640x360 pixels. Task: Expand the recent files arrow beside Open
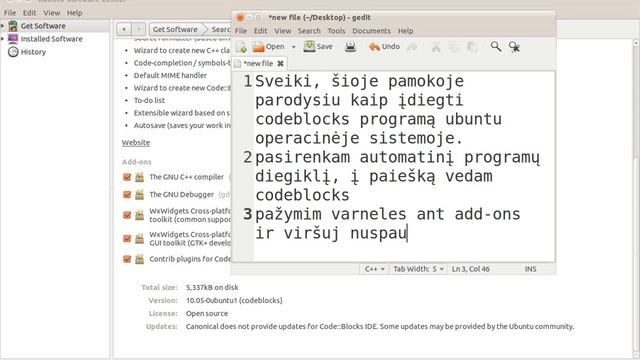(293, 47)
